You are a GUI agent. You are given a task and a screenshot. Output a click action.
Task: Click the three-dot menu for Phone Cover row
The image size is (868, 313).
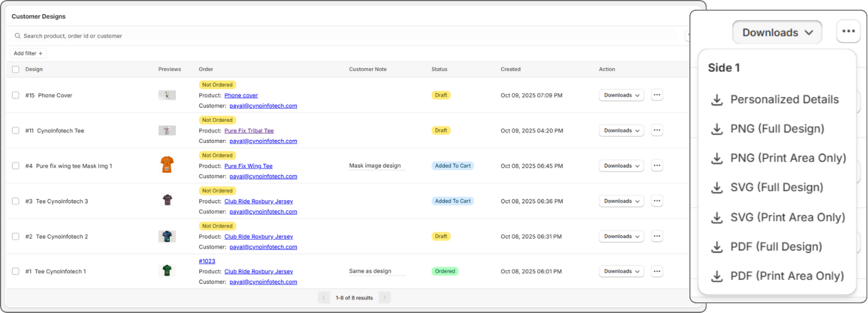(657, 95)
